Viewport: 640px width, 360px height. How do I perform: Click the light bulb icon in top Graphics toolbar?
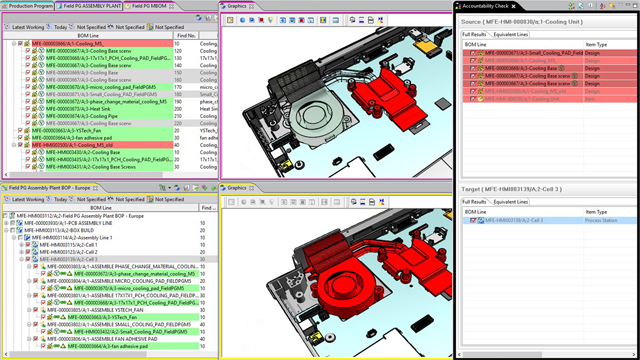tap(270, 20)
